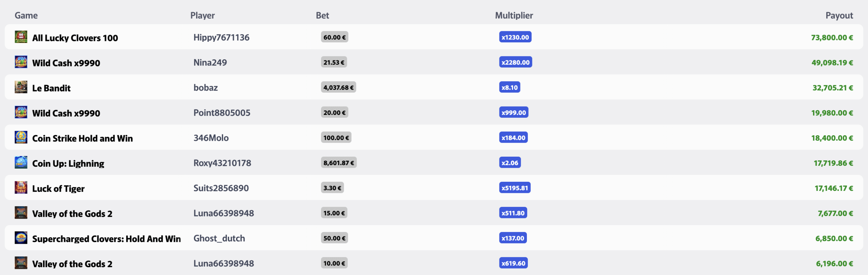Viewport: 868px width, 275px height.
Task: Click the Multiplier column header
Action: click(514, 15)
